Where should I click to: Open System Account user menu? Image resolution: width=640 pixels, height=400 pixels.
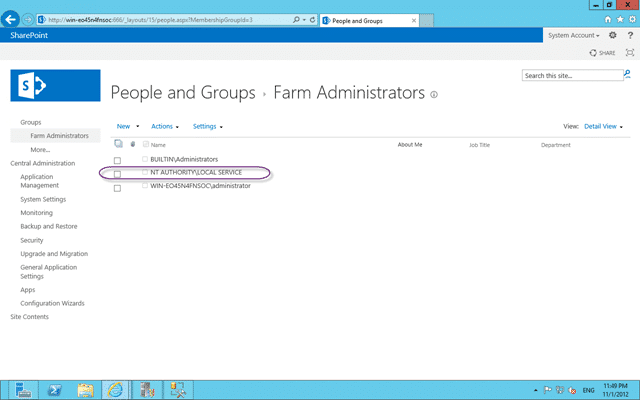click(573, 36)
